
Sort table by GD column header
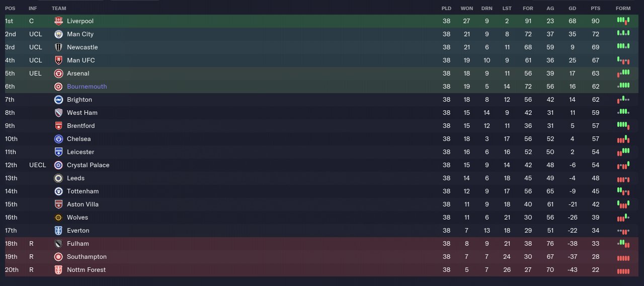tap(573, 9)
